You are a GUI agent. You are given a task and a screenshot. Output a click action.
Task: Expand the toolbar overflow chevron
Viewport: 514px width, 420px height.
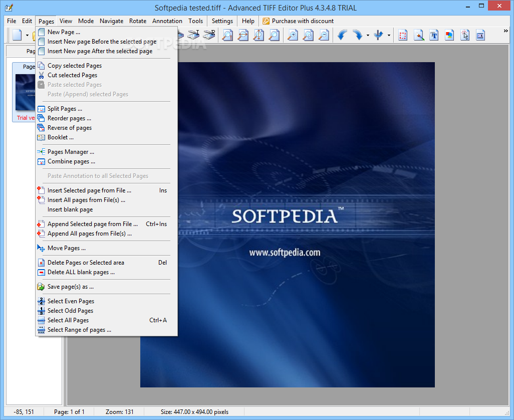506,31
